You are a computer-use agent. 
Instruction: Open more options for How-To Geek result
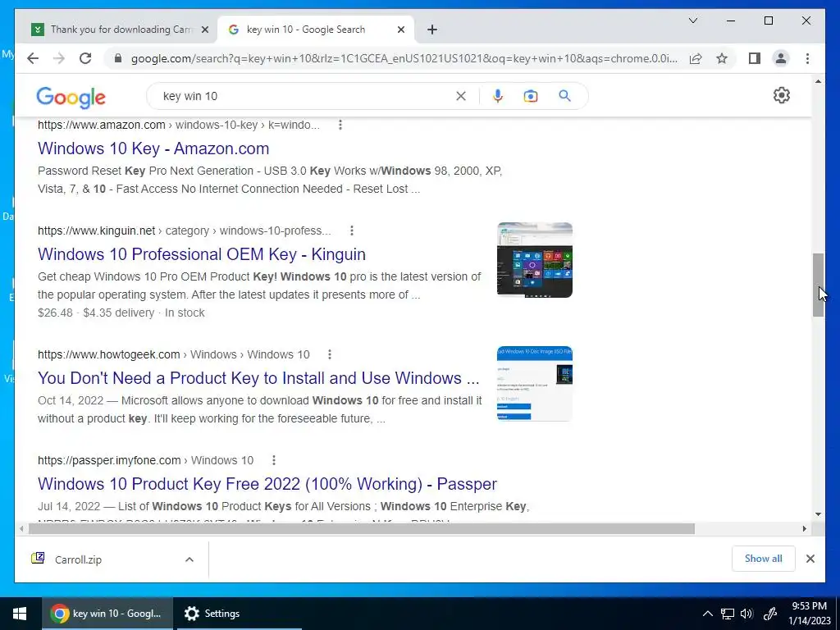click(x=330, y=354)
